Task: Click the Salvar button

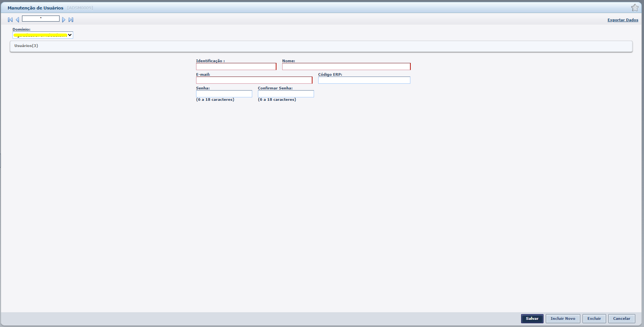Action: 532,319
